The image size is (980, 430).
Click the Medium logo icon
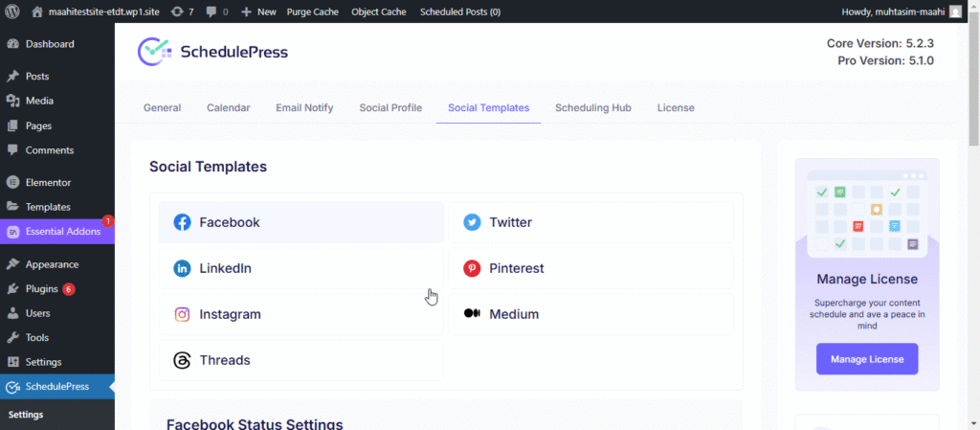[x=472, y=314]
